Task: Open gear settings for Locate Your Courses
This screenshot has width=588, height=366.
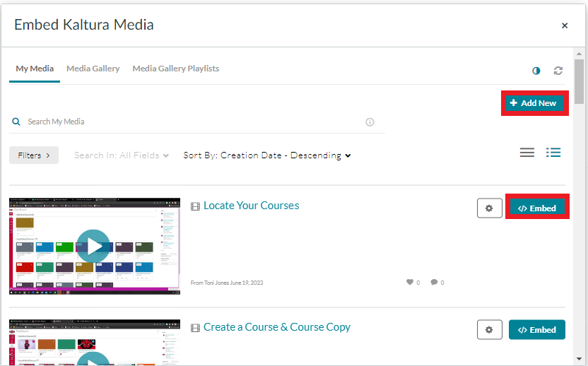Action: click(x=489, y=208)
